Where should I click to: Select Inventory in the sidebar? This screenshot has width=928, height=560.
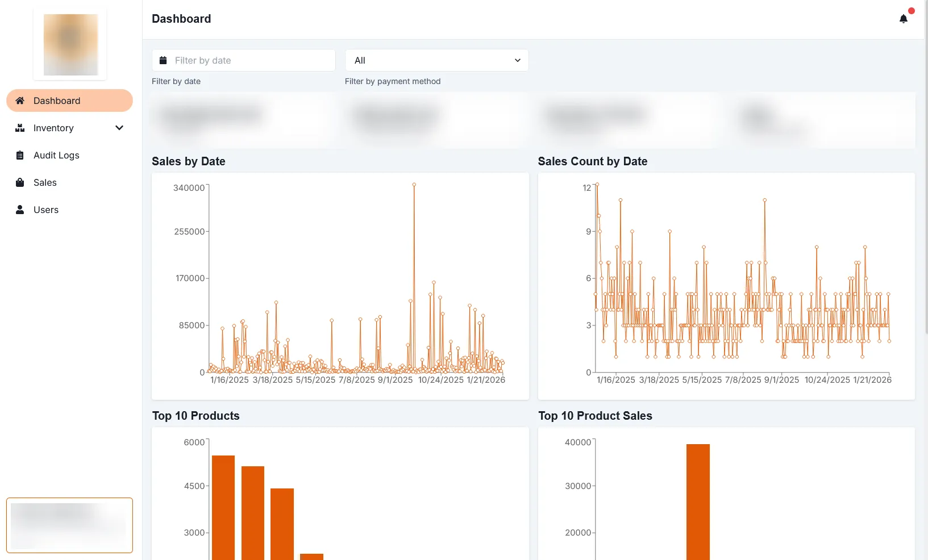pyautogui.click(x=69, y=128)
